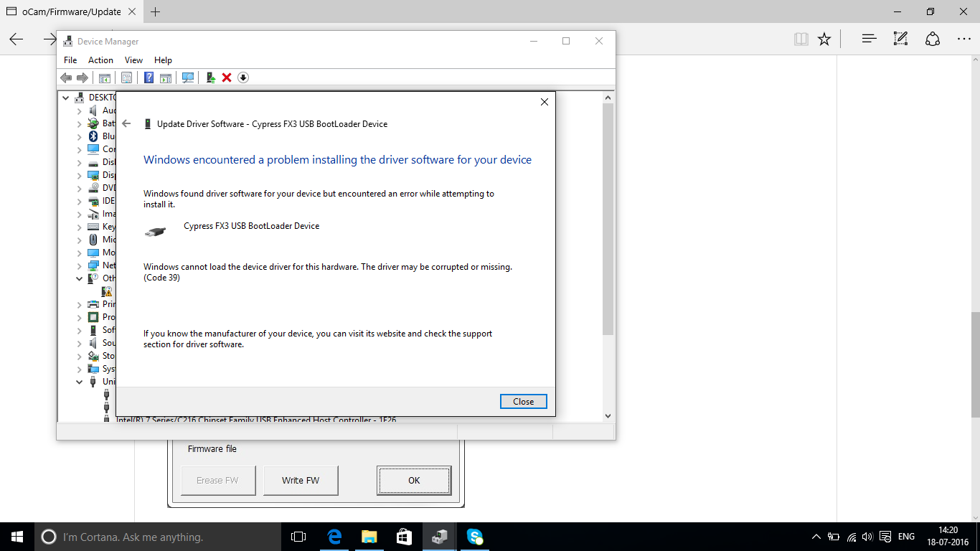Click Edge browser Back arrow
Image resolution: width=980 pixels, height=551 pixels.
pyautogui.click(x=16, y=39)
